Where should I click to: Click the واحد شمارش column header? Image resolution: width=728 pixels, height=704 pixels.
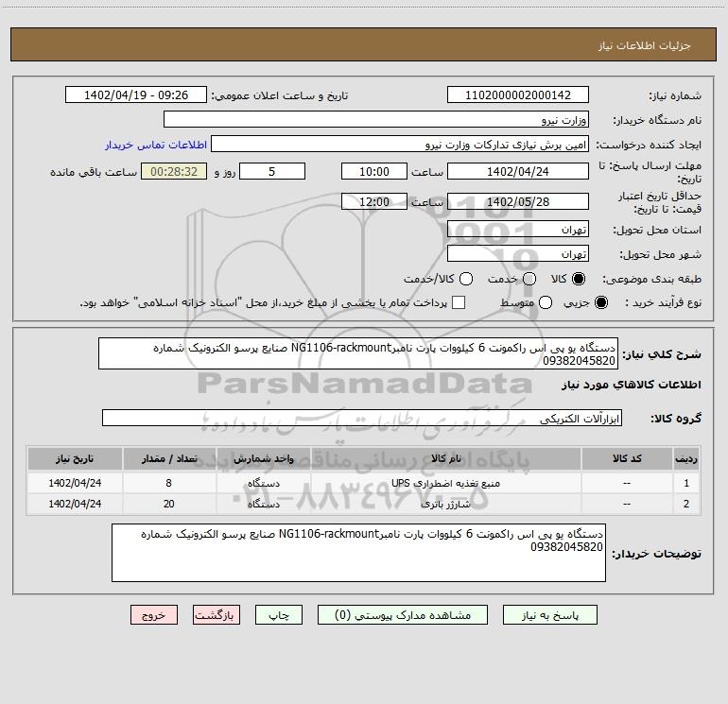[x=263, y=458]
